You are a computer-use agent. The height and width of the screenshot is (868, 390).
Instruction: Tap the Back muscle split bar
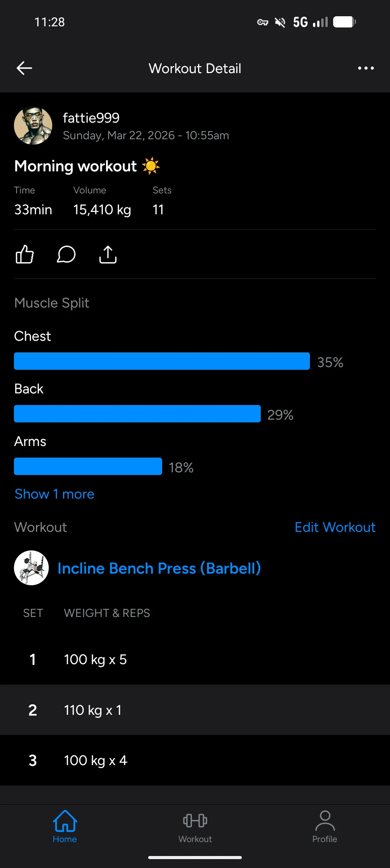tap(137, 413)
